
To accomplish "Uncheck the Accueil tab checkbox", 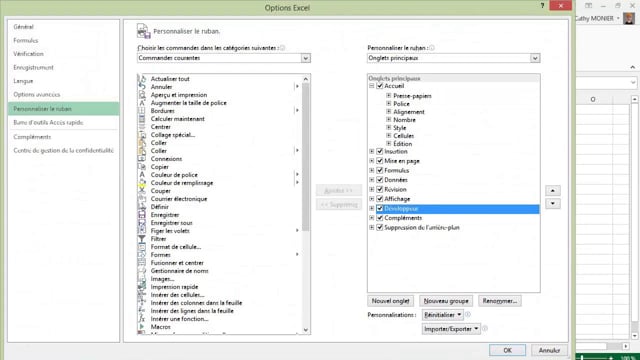I will tap(380, 86).
